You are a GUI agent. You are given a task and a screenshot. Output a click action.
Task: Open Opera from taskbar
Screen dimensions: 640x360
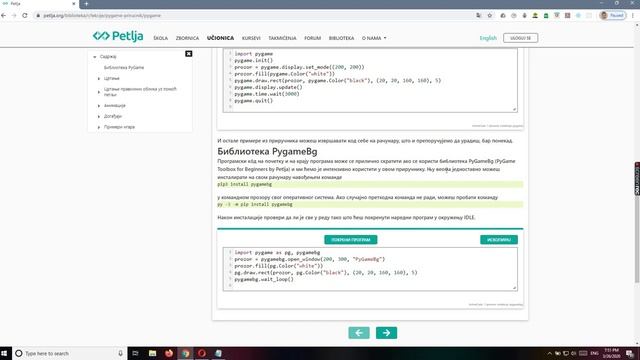pyautogui.click(x=202, y=353)
